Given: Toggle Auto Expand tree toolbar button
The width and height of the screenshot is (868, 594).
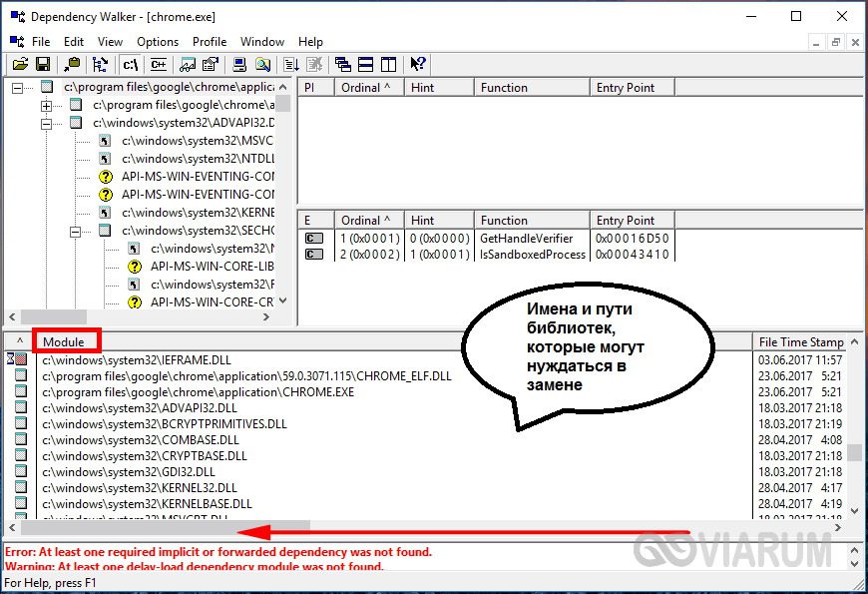Looking at the screenshot, I should [100, 64].
